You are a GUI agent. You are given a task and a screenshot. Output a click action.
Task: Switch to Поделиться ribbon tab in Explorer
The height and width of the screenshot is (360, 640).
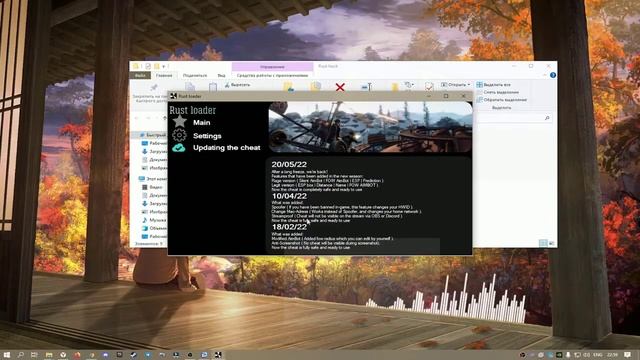(195, 76)
